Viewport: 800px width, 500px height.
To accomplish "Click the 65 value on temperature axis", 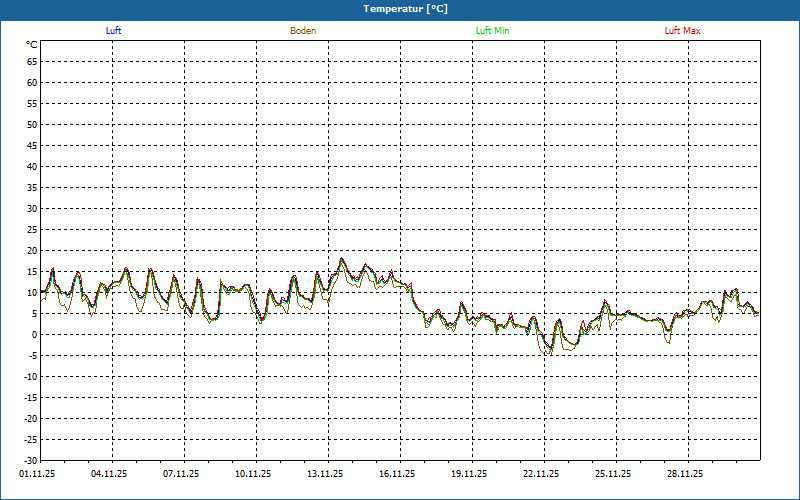I will pyautogui.click(x=31, y=62).
